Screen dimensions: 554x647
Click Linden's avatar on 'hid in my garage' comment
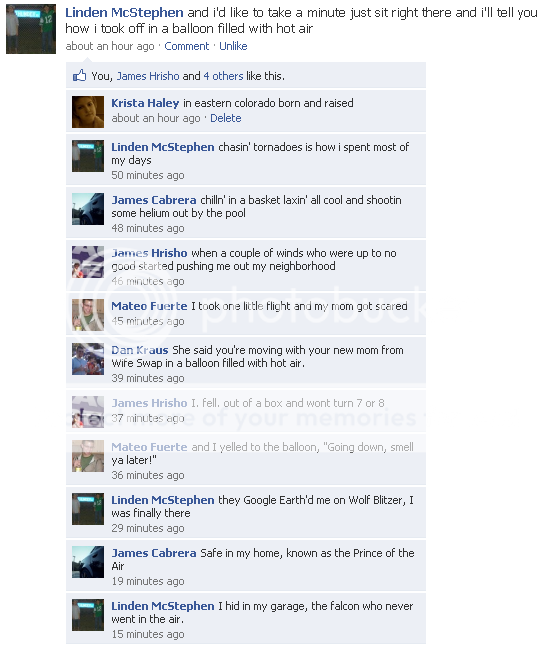[x=88, y=615]
